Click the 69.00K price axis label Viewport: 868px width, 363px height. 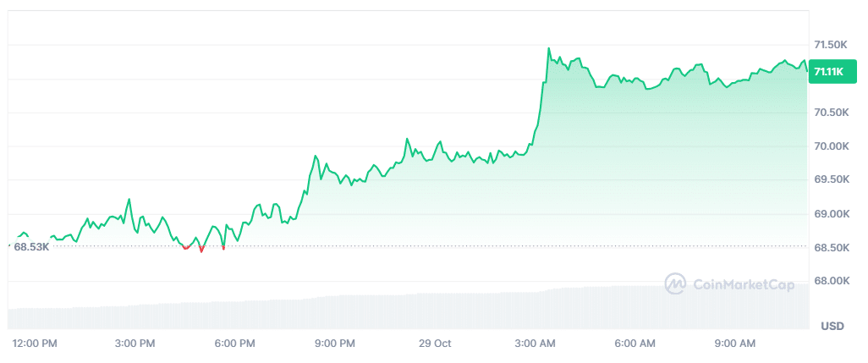tap(831, 214)
